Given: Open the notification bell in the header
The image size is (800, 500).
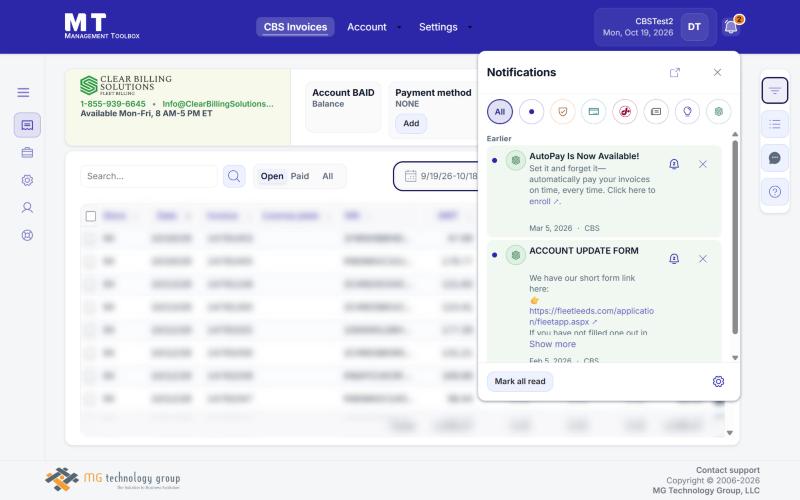Looking at the screenshot, I should [731, 27].
